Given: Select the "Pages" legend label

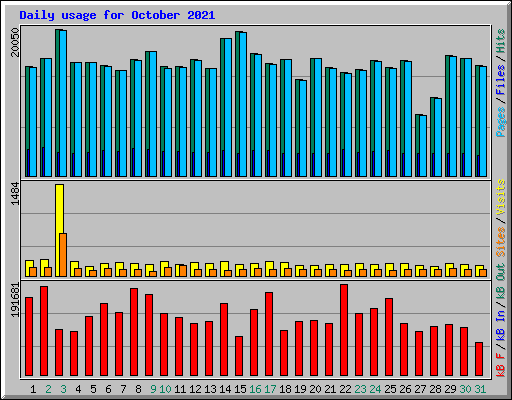Looking at the screenshot, I should click(x=501, y=122).
